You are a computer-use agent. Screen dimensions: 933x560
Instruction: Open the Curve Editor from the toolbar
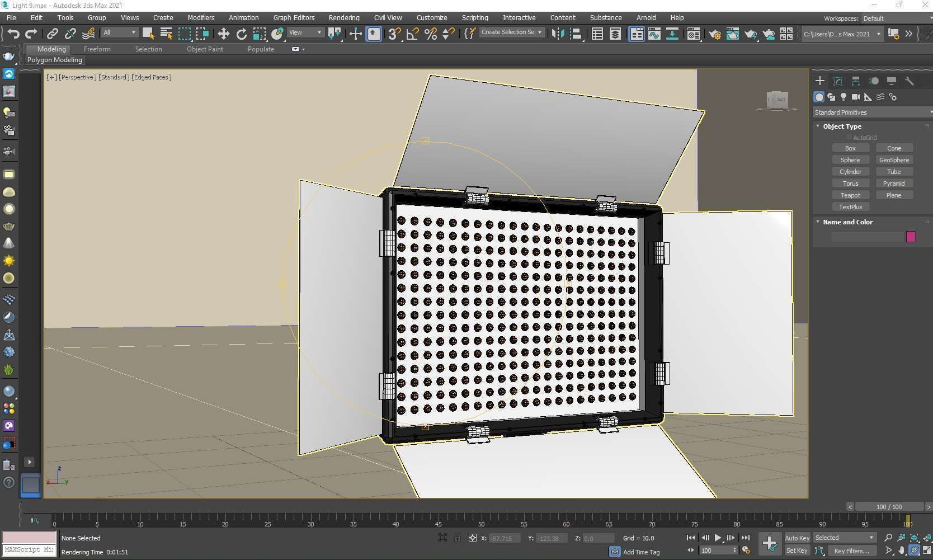654,34
